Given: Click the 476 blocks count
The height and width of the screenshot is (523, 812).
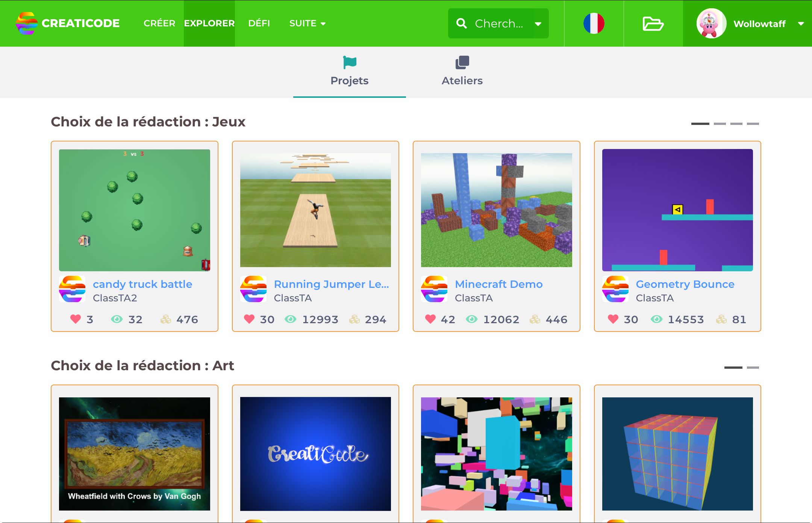Looking at the screenshot, I should tap(187, 319).
